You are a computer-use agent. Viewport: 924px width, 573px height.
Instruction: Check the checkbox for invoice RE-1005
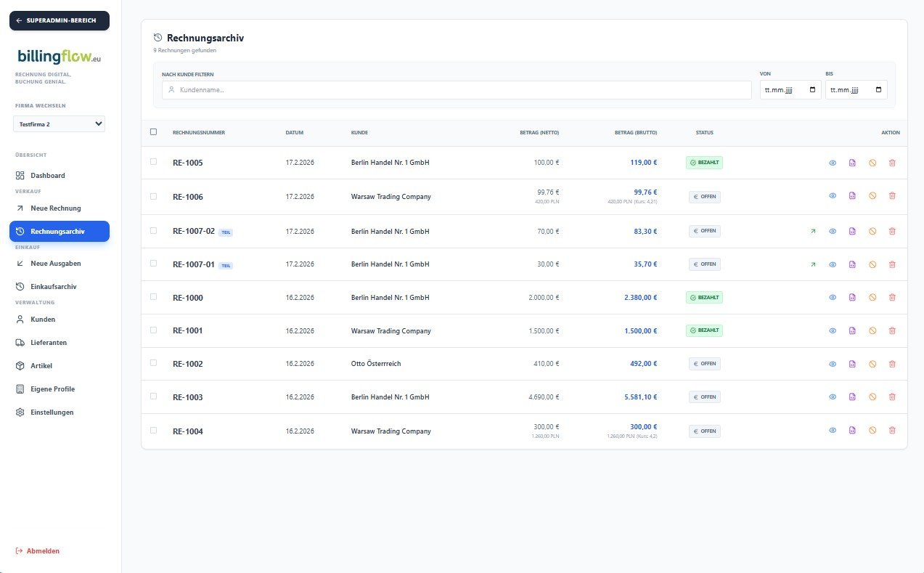[x=153, y=162]
